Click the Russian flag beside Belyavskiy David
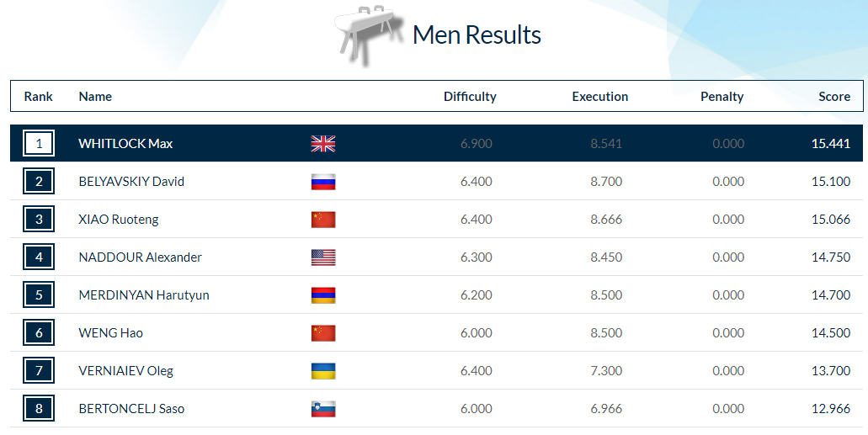868x435 pixels. click(x=323, y=182)
